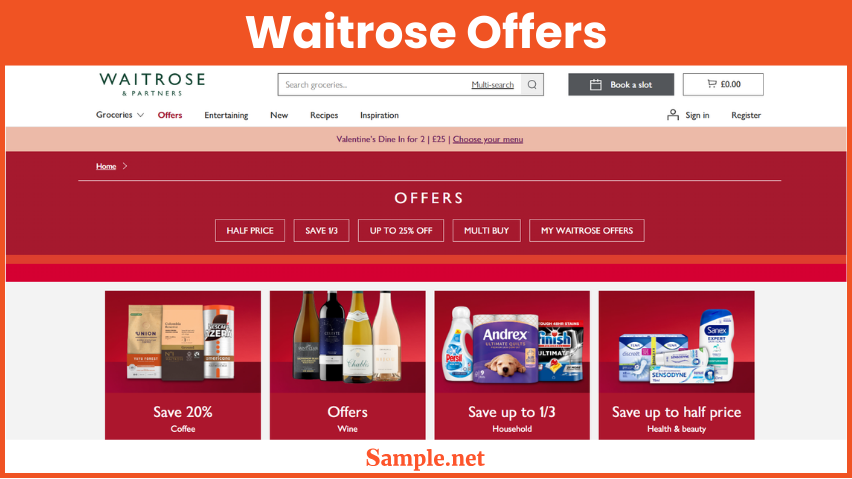Click the calendar icon on Book a slot

[596, 85]
